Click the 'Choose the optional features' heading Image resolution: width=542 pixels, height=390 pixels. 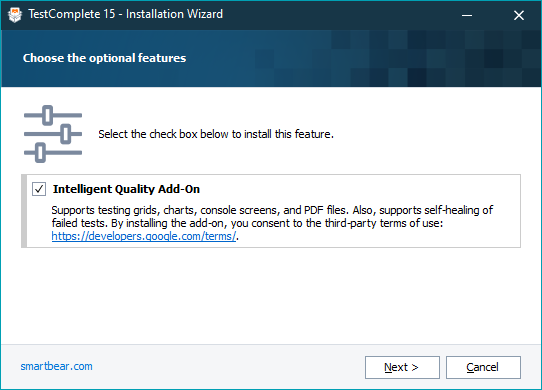point(104,58)
